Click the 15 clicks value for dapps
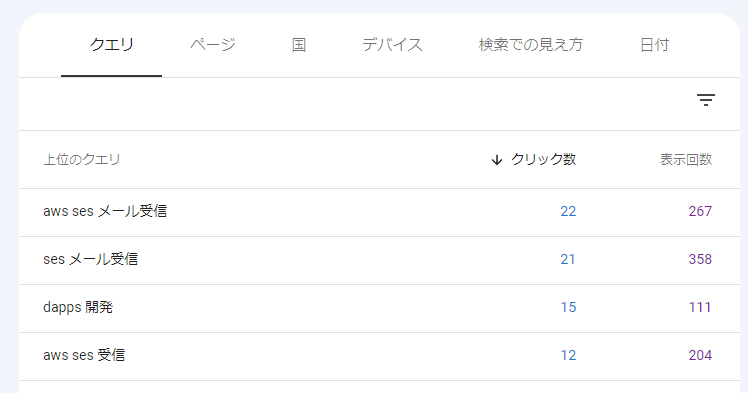This screenshot has width=748, height=393. [x=568, y=307]
